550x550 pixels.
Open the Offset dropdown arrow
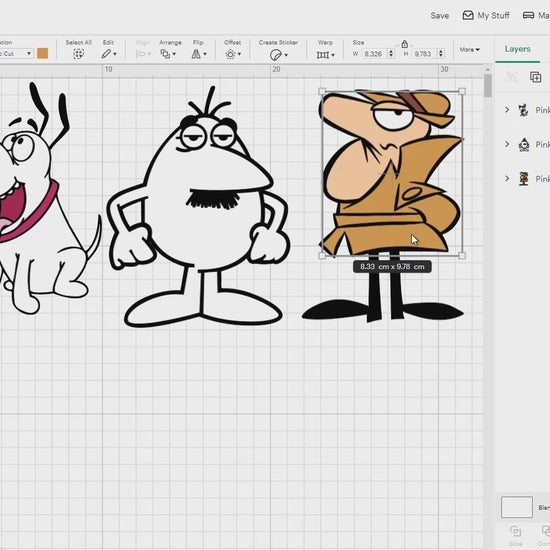[x=240, y=54]
